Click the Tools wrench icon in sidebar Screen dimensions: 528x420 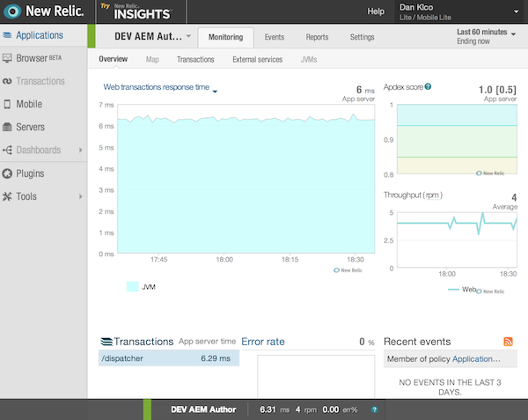coord(7,196)
